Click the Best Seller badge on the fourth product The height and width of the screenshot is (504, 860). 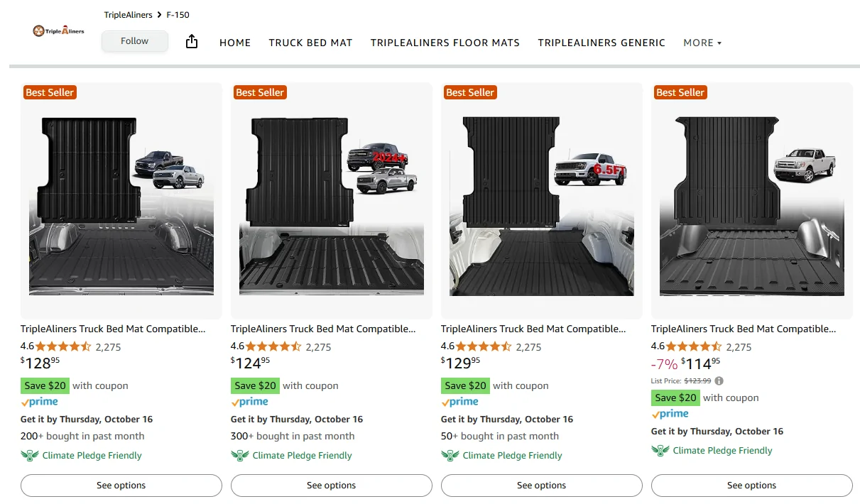coord(680,92)
